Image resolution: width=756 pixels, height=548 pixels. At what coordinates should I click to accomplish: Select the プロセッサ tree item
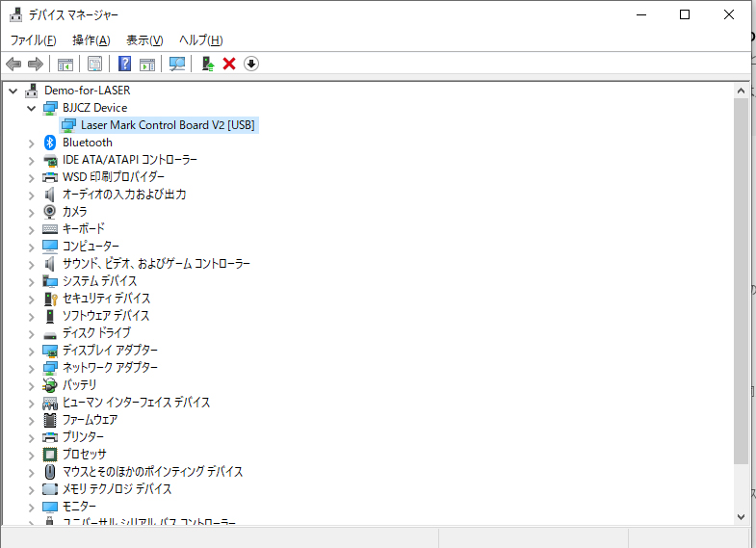point(84,455)
